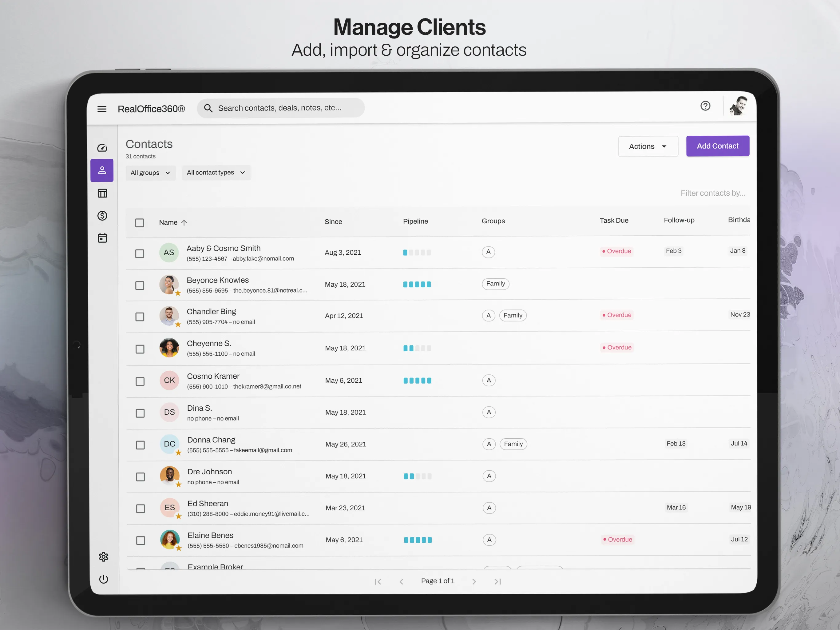This screenshot has width=840, height=630.
Task: Open the help question mark icon
Action: point(705,106)
